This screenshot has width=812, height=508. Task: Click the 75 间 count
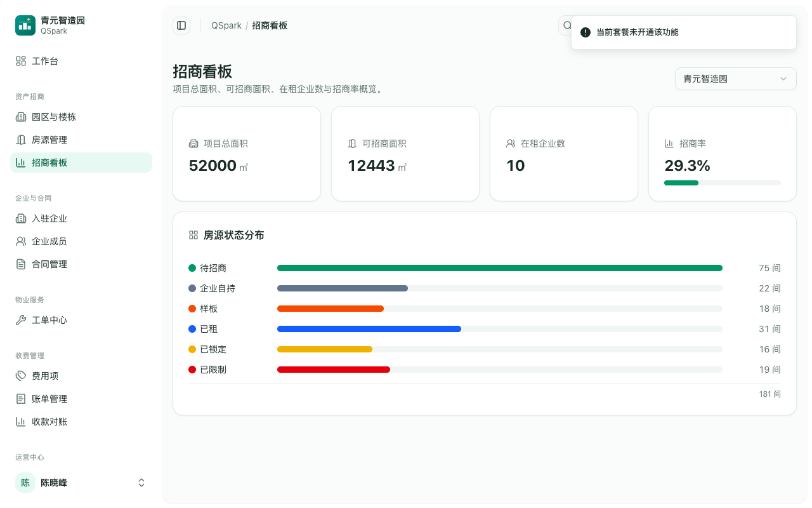pos(769,268)
